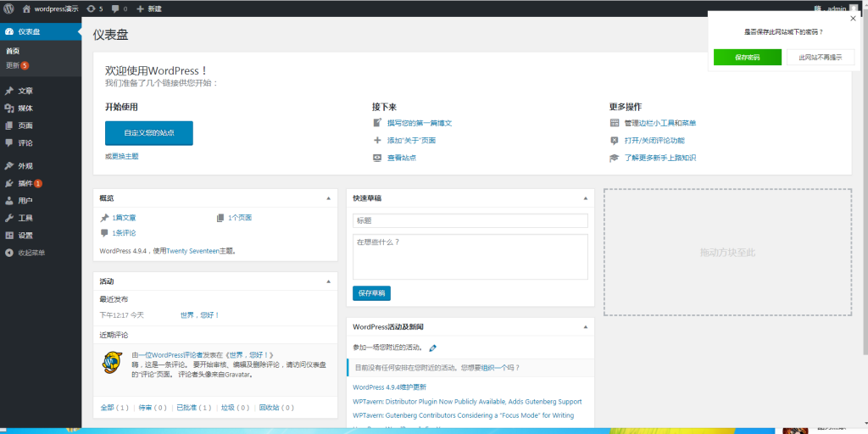Viewport: 868px width, 434px height.
Task: Click 撰写您的第一篇博文 link
Action: pyautogui.click(x=420, y=123)
